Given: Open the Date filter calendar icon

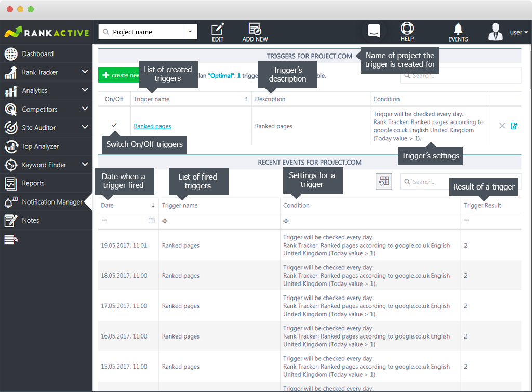Looking at the screenshot, I should pyautogui.click(x=152, y=221).
